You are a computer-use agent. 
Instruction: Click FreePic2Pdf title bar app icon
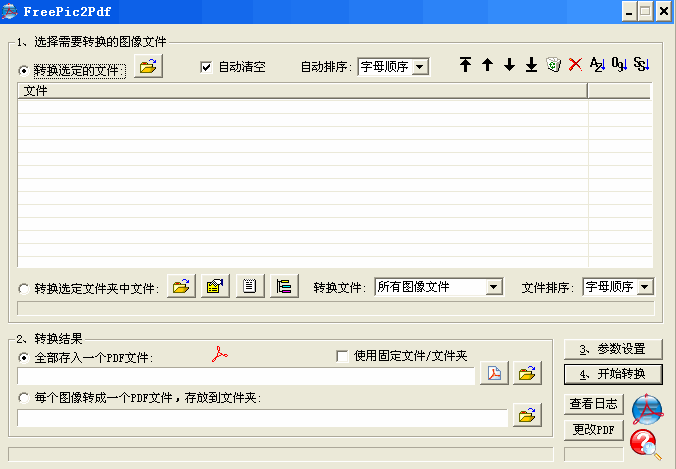click(x=9, y=11)
